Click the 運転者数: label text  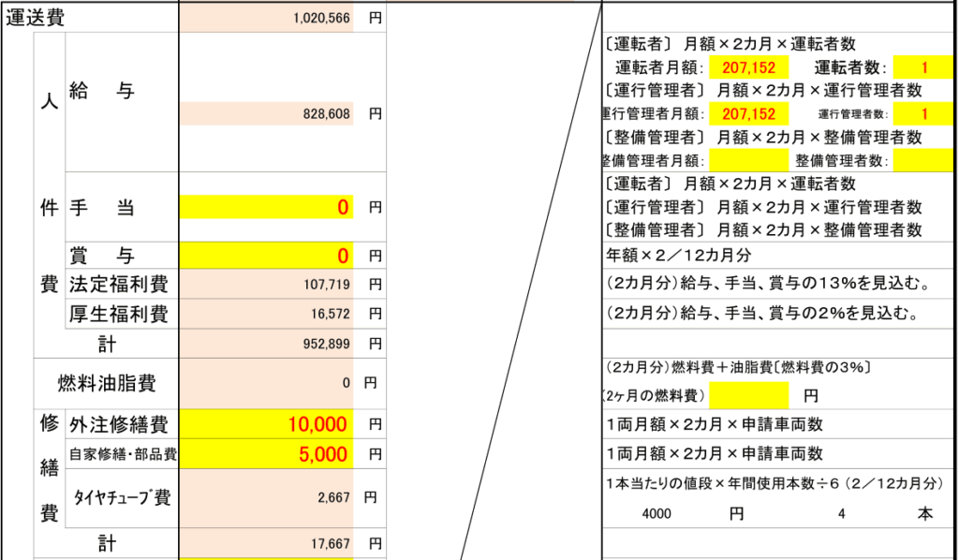click(852, 67)
